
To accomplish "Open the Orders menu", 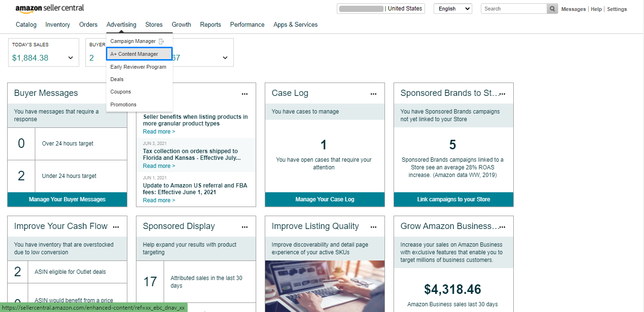I will click(x=88, y=24).
